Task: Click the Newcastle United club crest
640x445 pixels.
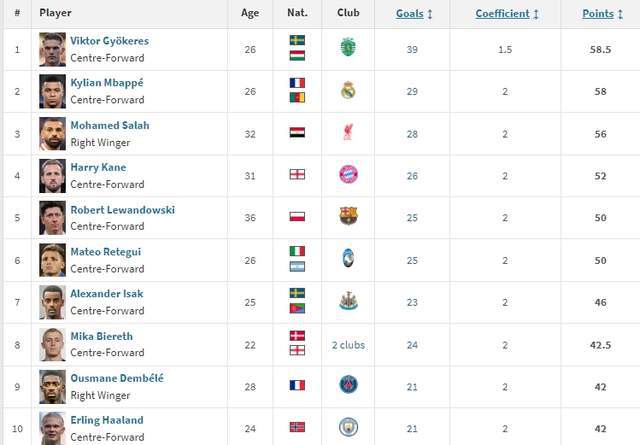Action: pyautogui.click(x=348, y=300)
